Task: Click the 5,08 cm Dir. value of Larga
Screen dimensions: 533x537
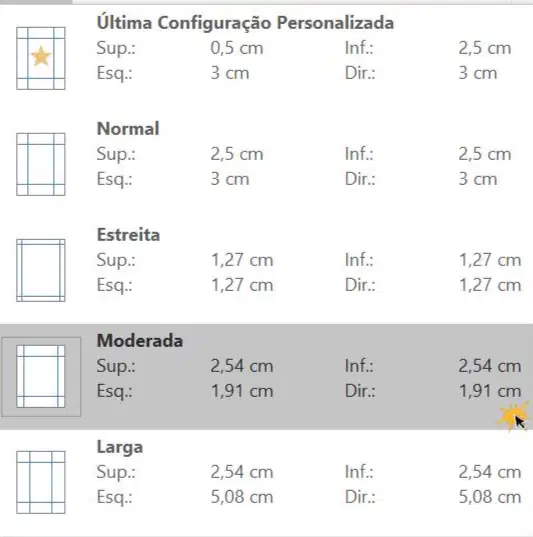Action: (490, 497)
